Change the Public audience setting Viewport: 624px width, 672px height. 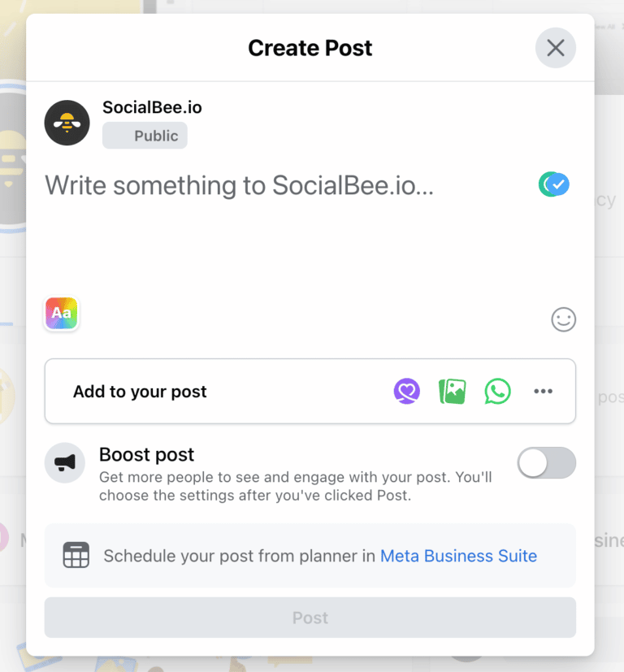click(x=145, y=135)
